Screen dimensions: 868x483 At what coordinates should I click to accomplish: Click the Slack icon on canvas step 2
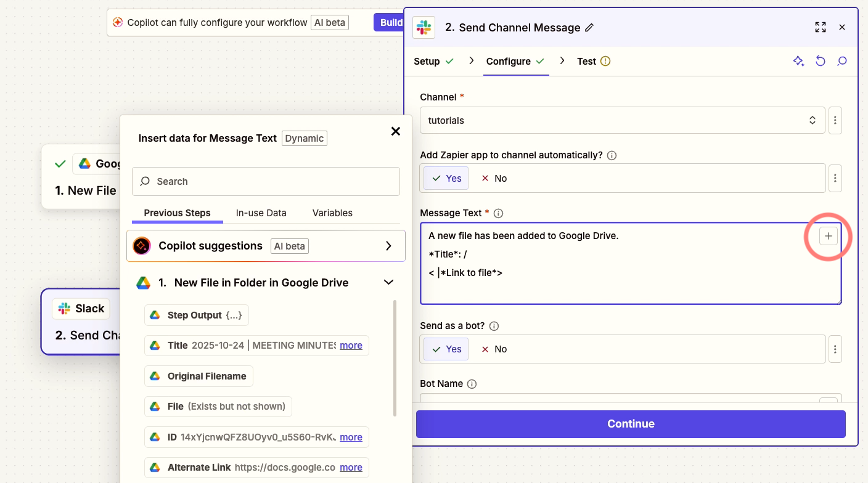pyautogui.click(x=64, y=309)
